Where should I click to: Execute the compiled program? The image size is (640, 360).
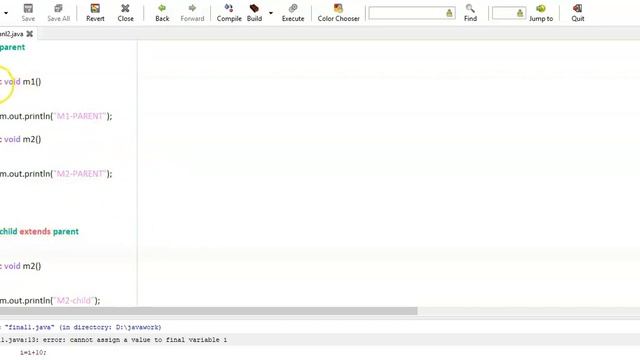click(293, 13)
